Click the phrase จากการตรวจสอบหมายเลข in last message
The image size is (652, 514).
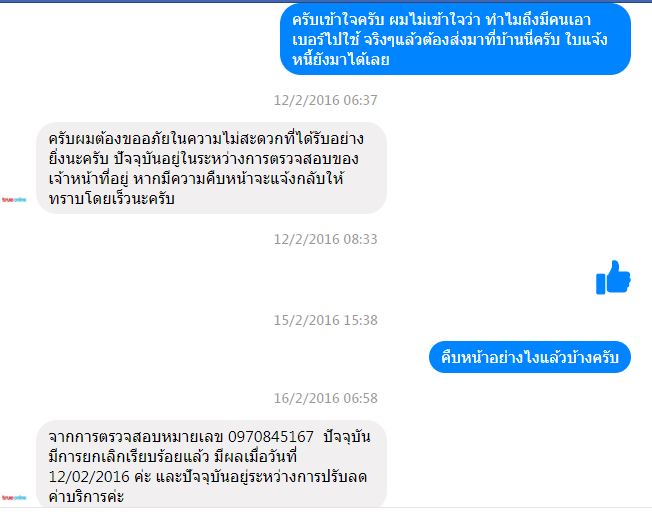tap(136, 437)
